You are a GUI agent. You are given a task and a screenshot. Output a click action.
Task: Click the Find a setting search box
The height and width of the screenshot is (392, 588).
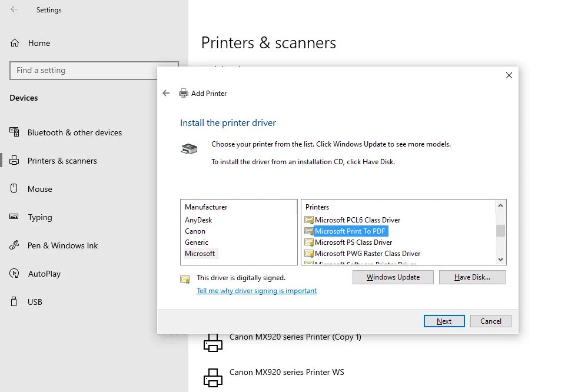tap(94, 71)
